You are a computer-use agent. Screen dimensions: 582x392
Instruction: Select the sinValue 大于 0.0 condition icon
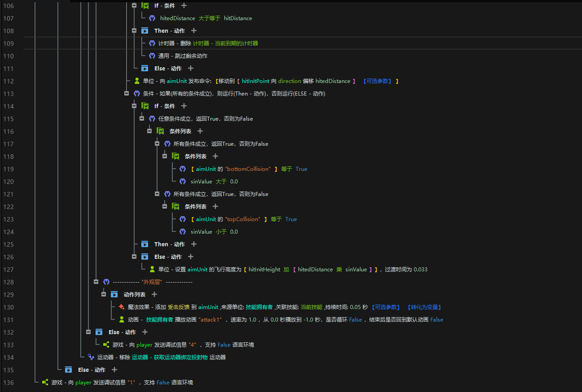183,182
